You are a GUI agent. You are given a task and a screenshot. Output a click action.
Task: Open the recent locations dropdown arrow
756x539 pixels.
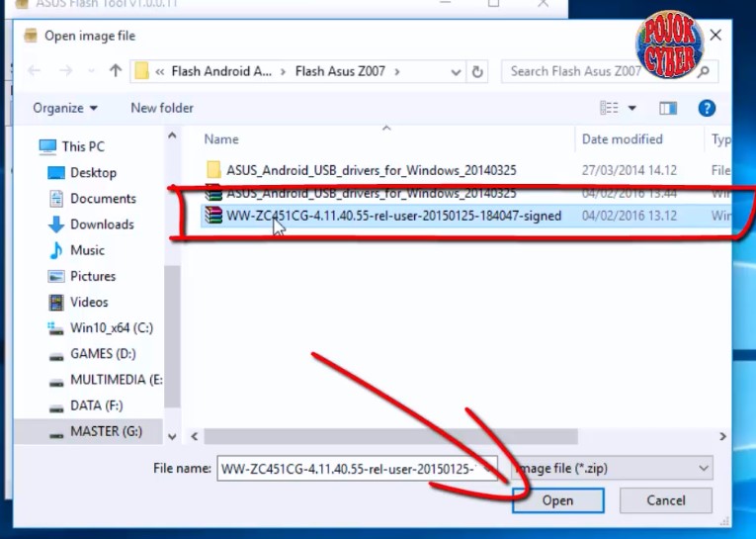pos(91,72)
